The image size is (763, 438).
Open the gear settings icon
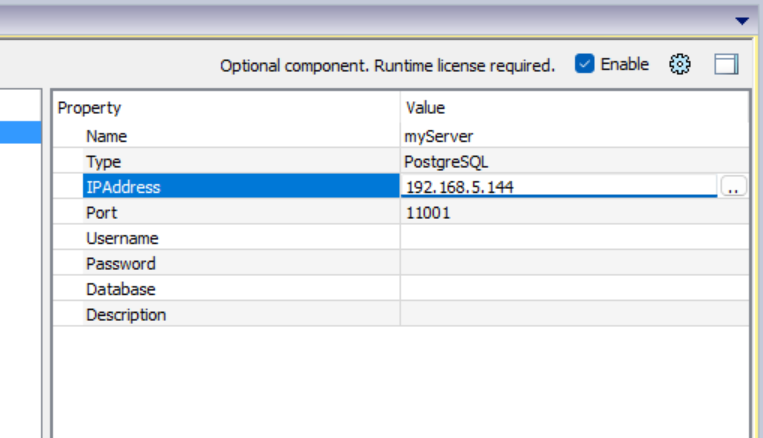[x=679, y=64]
